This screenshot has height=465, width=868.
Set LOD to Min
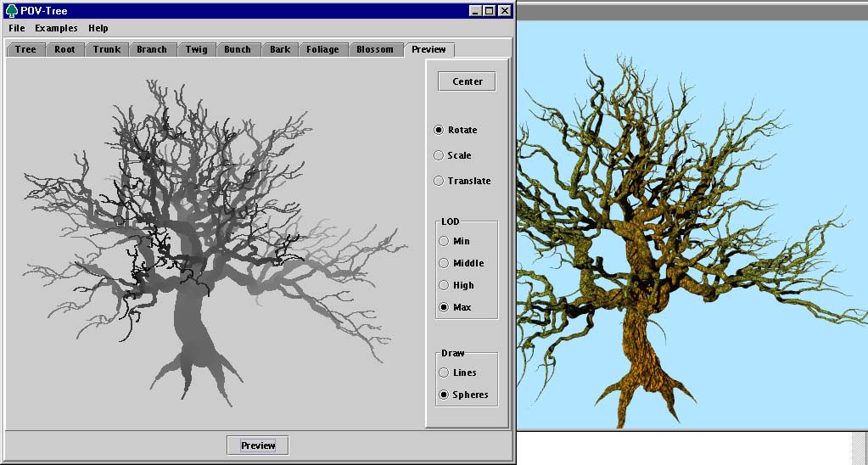click(444, 241)
